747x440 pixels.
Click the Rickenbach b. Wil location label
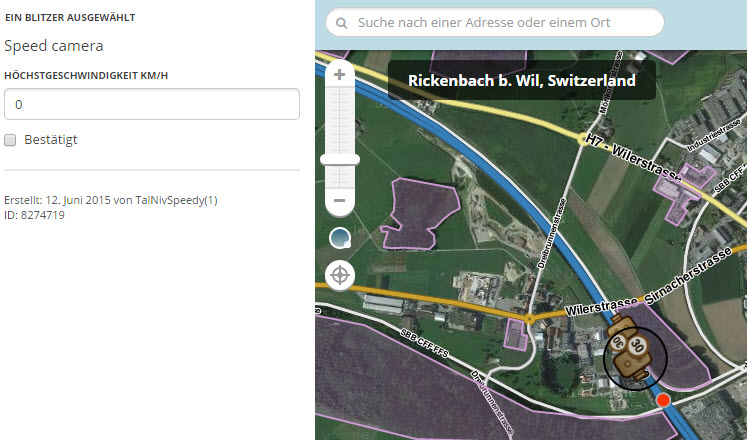522,80
